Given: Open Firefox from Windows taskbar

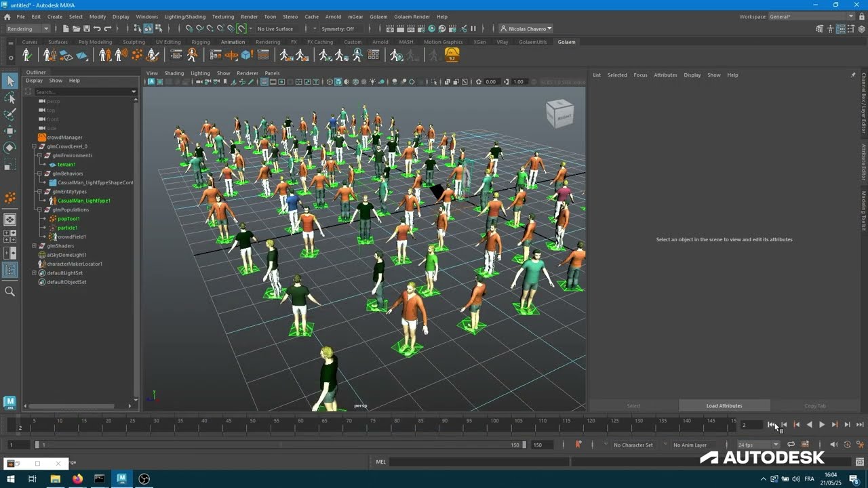Looking at the screenshot, I should (77, 479).
